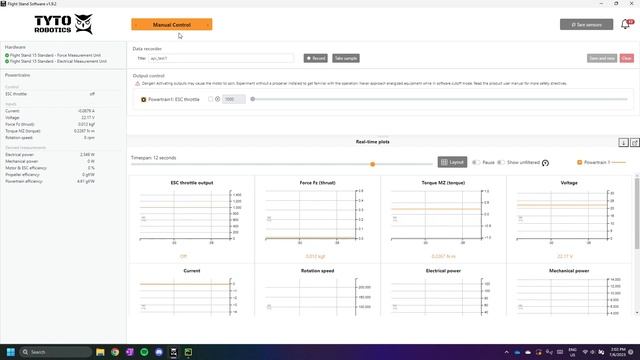Open the plot Layout button
This screenshot has height=360, width=640.
pyautogui.click(x=452, y=162)
